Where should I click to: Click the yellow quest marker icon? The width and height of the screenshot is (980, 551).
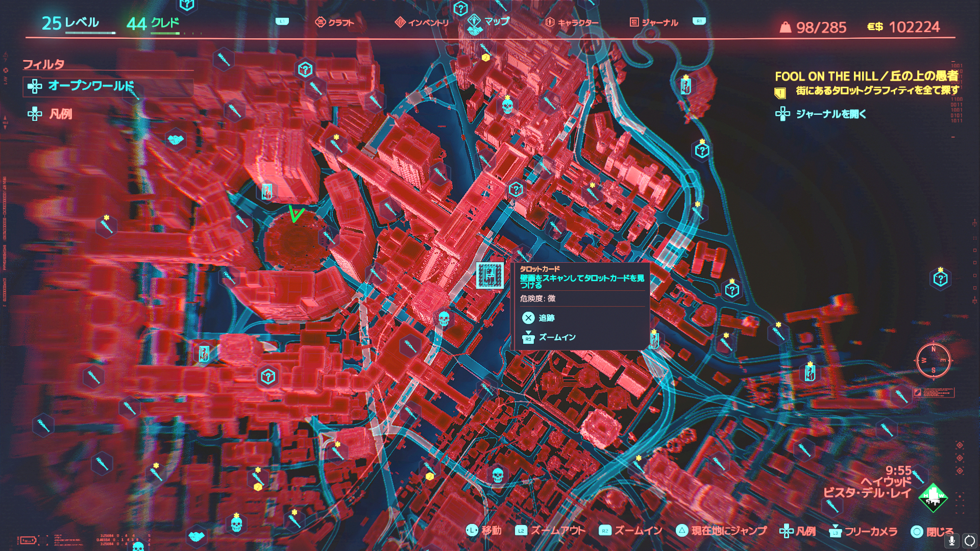click(x=779, y=93)
